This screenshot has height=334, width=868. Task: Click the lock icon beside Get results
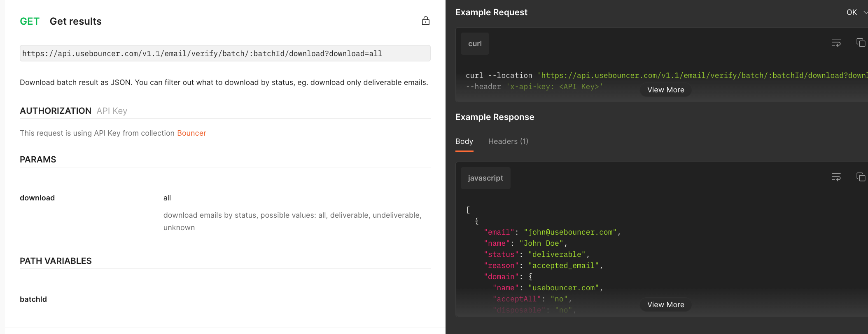(426, 21)
